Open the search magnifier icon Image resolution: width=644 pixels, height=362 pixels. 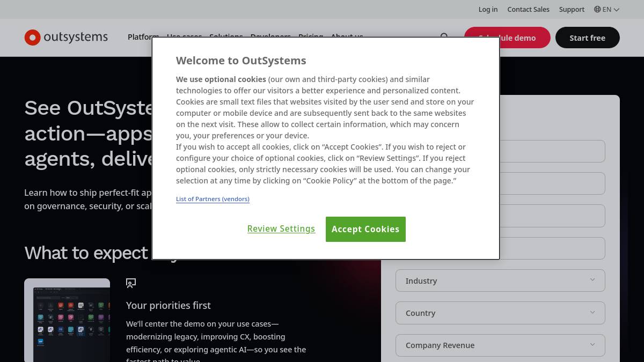(444, 37)
